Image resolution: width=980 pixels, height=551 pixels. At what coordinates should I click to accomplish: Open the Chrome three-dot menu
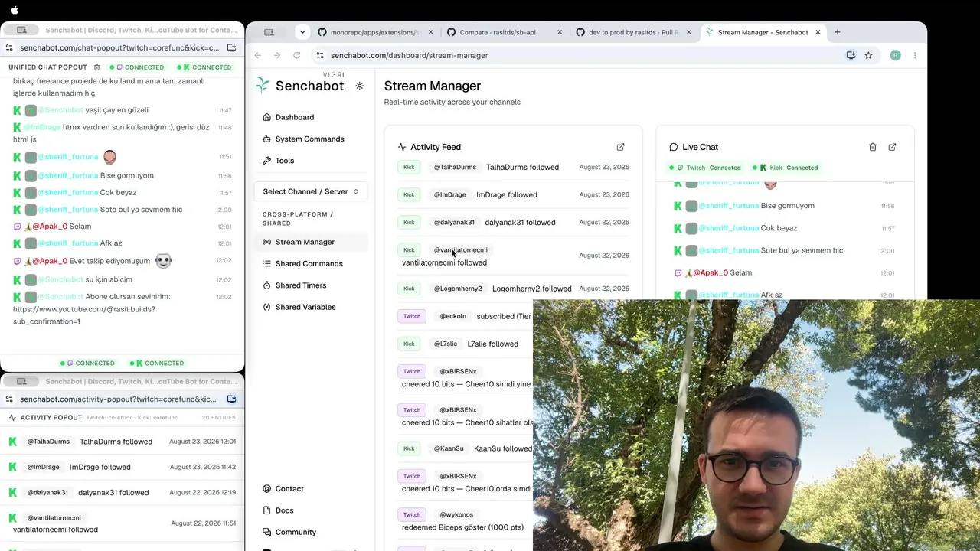point(915,55)
